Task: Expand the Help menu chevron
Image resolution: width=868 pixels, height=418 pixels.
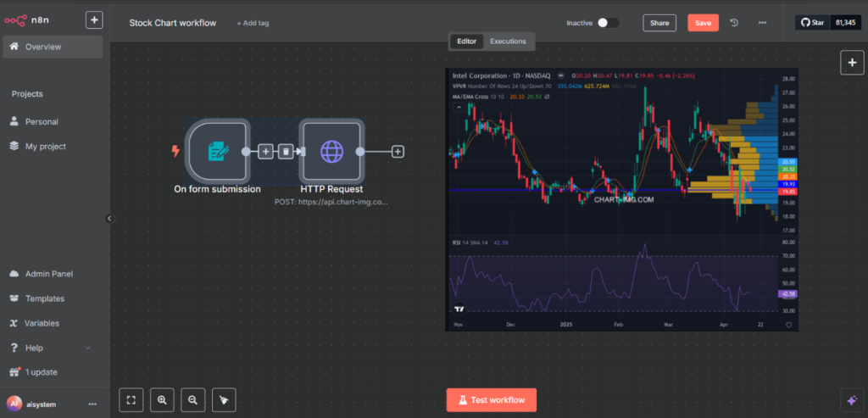Action: 87,348
